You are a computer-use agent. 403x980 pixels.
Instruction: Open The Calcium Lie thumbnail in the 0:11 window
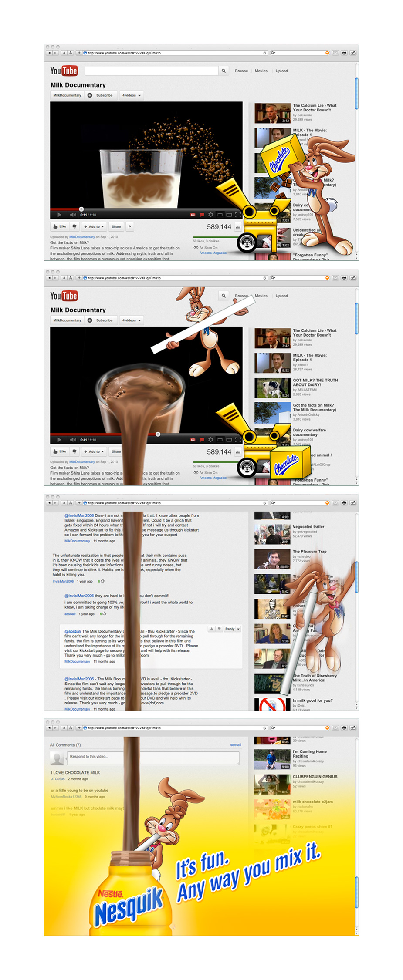[x=272, y=113]
